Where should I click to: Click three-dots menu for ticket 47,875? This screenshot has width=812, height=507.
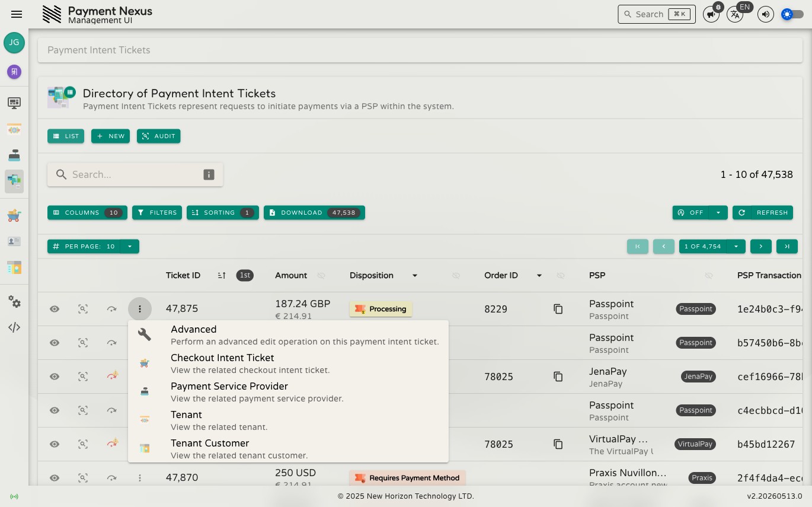(x=140, y=309)
